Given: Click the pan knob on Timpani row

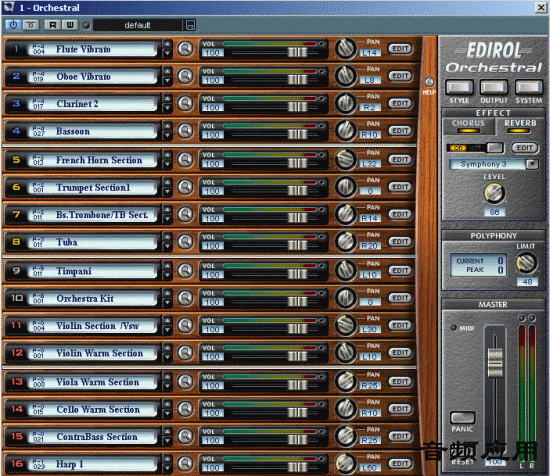Looking at the screenshot, I should pos(346,270).
